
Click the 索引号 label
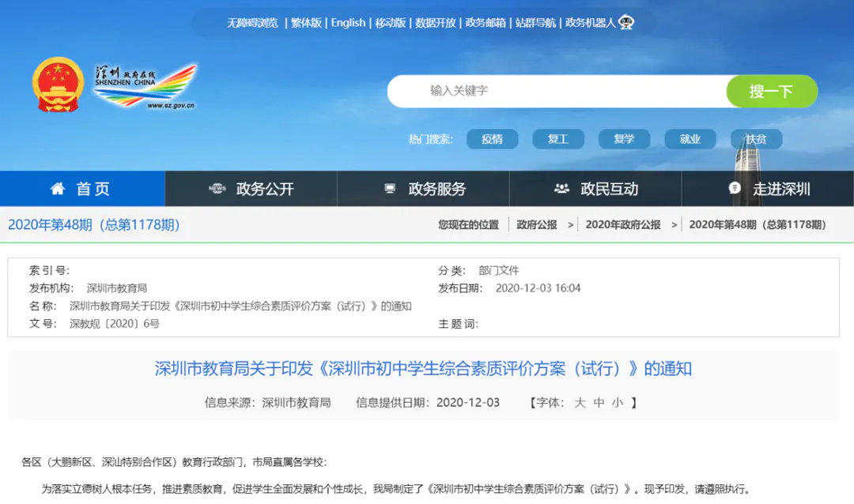(x=49, y=270)
